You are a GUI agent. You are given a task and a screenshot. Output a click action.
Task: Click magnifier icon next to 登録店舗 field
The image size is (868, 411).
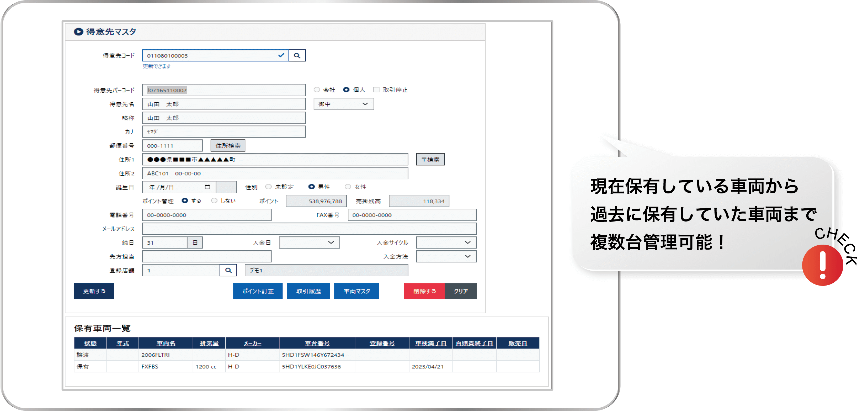click(228, 270)
